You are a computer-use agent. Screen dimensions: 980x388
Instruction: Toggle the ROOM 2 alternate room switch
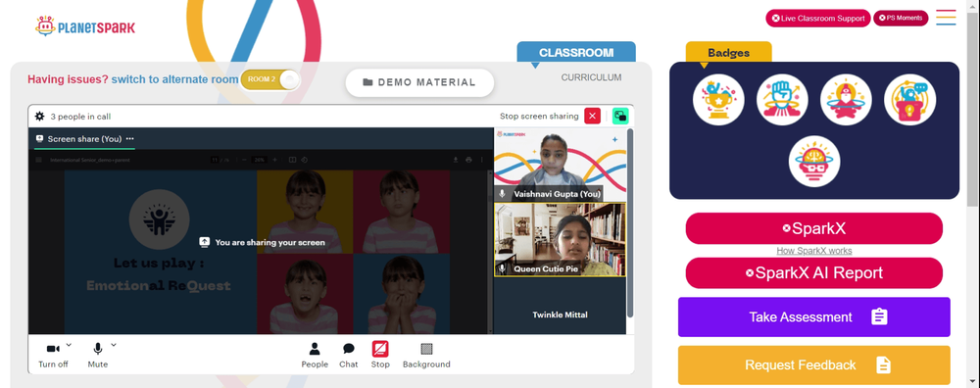[x=270, y=79]
